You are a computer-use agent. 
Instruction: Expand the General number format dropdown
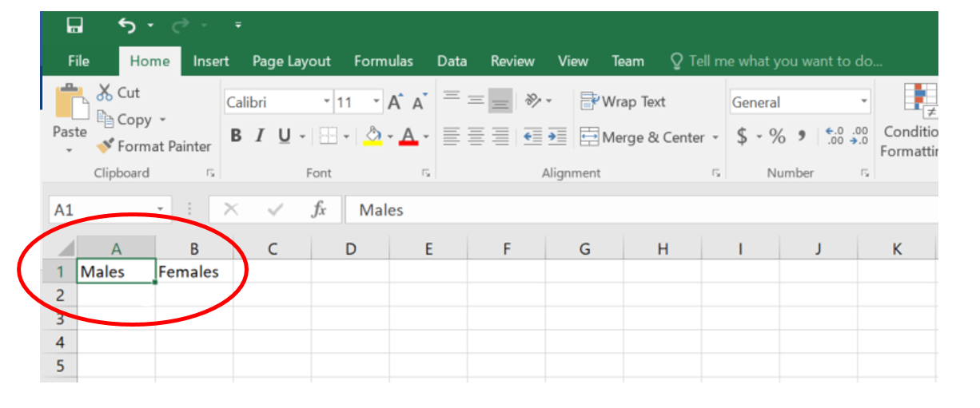pyautogui.click(x=863, y=102)
